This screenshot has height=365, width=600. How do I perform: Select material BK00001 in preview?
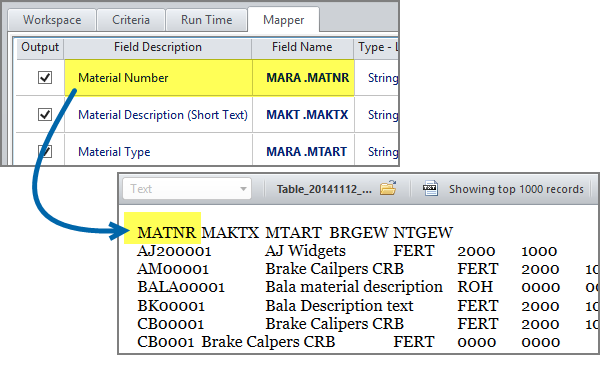click(171, 306)
